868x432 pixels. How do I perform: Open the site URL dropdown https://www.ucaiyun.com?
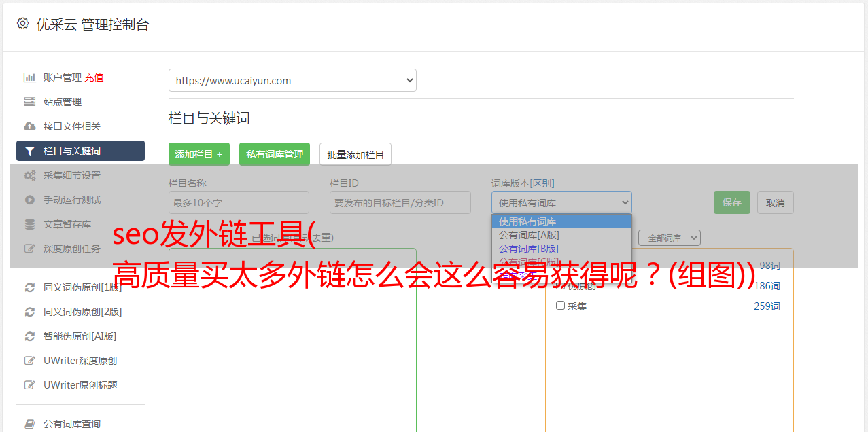[292, 80]
